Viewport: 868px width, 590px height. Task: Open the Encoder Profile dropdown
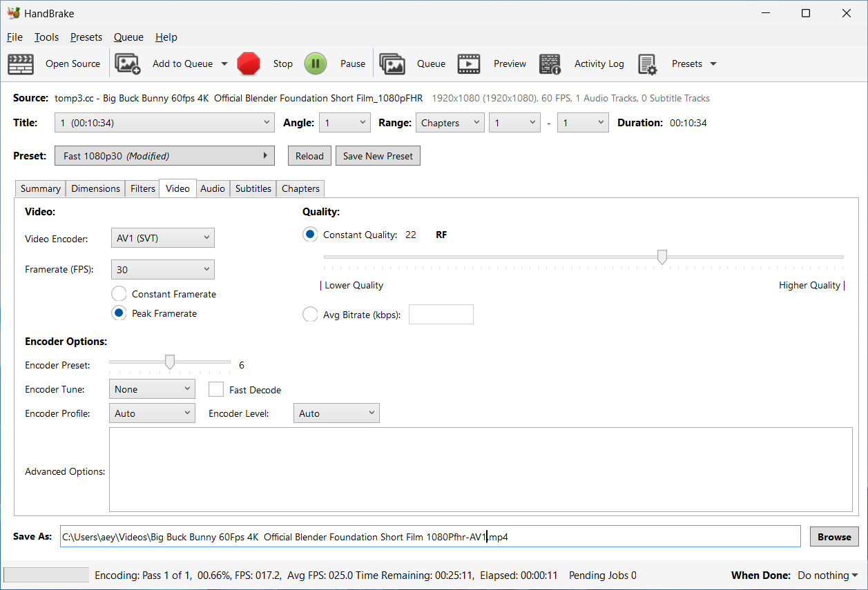click(152, 413)
